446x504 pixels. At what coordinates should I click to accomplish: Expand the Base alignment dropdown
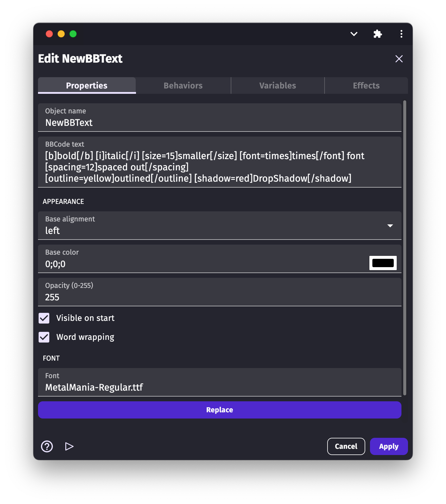(390, 226)
